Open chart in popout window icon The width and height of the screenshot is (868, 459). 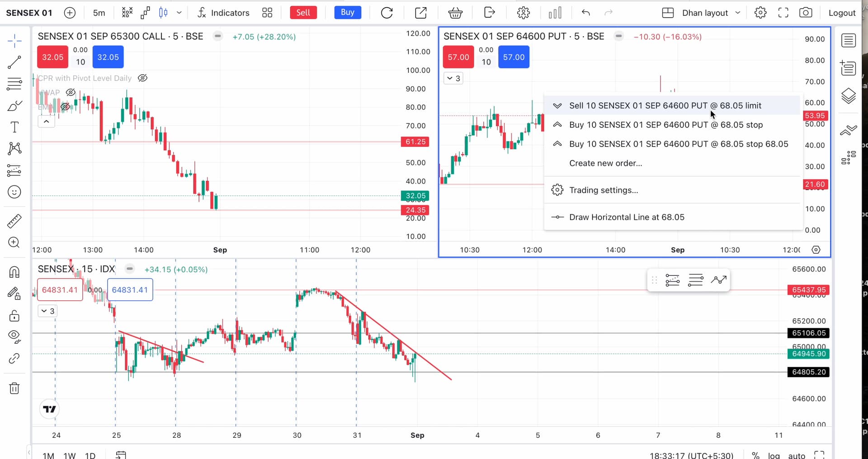click(x=421, y=13)
